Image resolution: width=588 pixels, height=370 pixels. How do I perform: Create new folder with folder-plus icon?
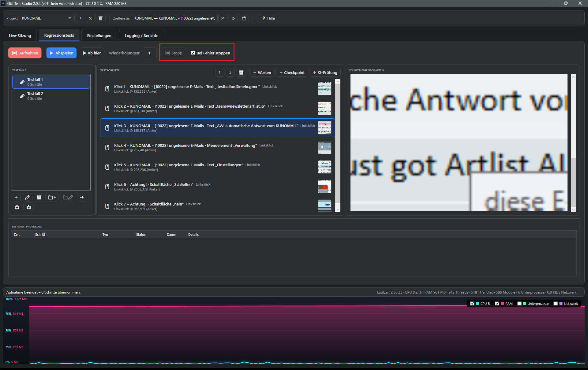tap(52, 197)
